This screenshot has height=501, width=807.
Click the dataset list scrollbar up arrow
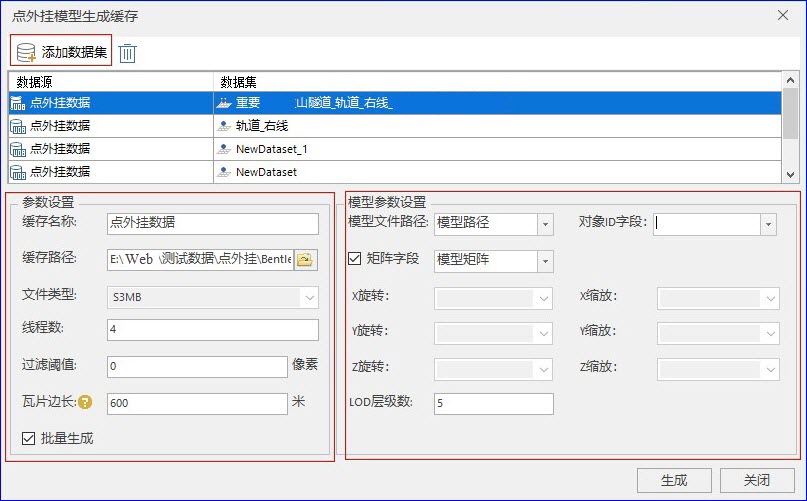point(790,80)
